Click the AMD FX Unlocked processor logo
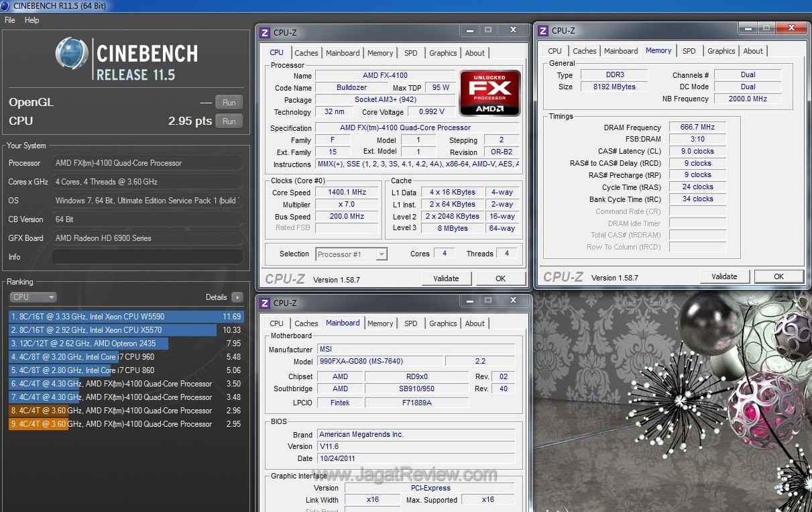Image resolution: width=812 pixels, height=512 pixels. pos(490,93)
